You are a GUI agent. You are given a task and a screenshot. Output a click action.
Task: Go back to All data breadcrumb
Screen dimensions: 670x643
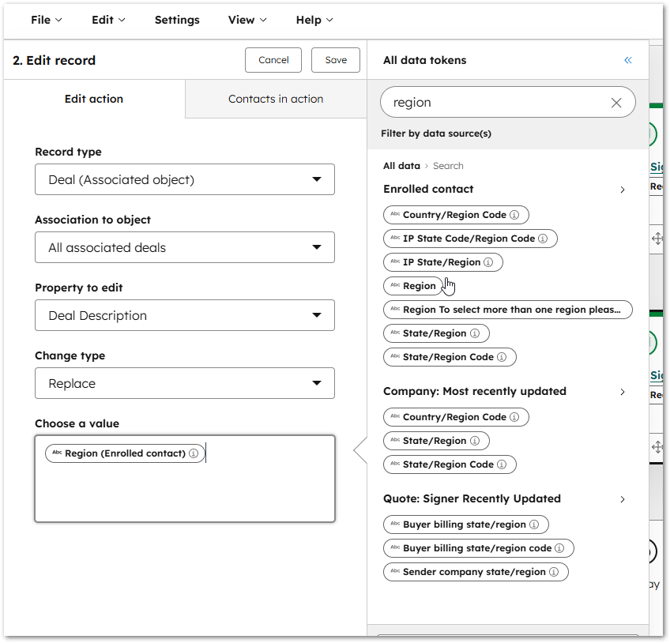pyautogui.click(x=402, y=166)
